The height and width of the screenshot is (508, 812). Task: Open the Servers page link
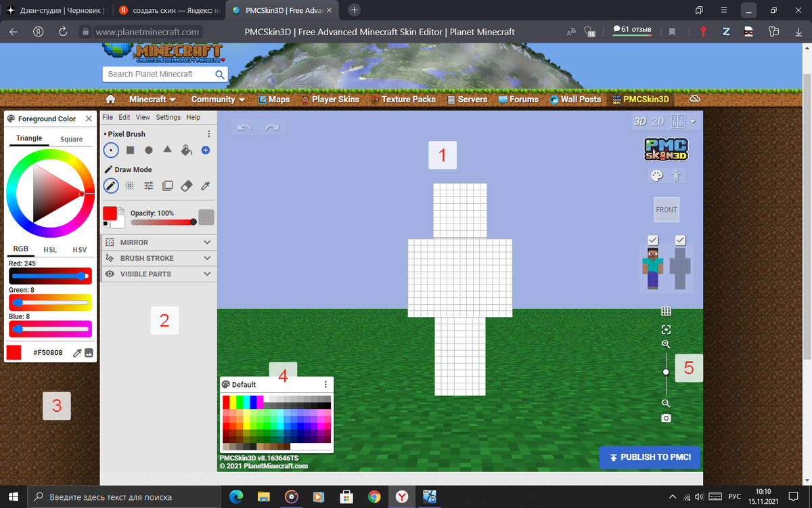[468, 99]
